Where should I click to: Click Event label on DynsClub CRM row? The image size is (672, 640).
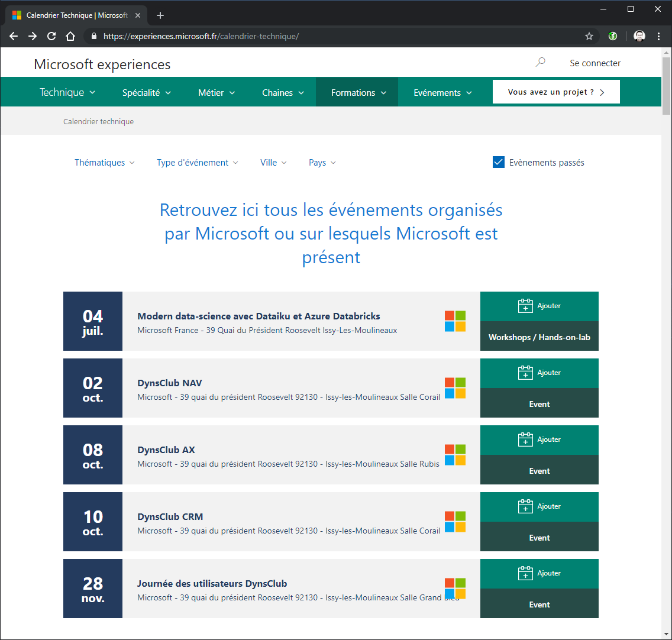coord(539,538)
